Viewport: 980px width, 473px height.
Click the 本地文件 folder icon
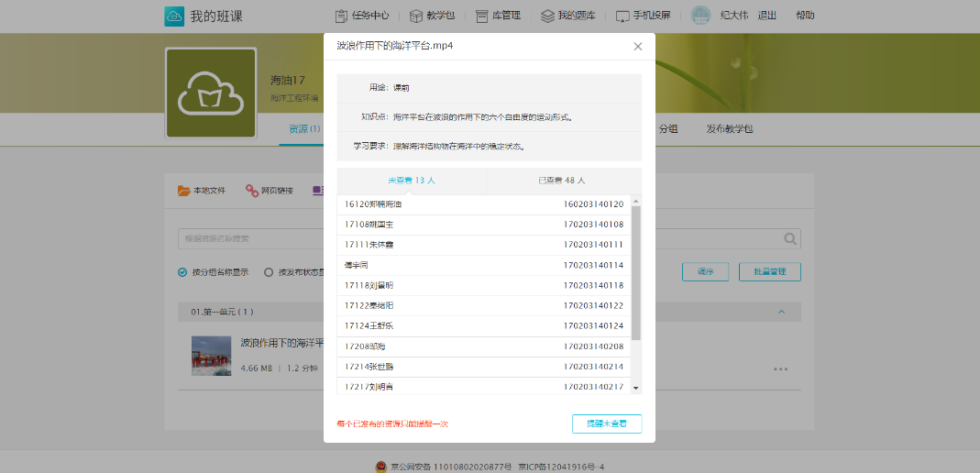coord(184,191)
